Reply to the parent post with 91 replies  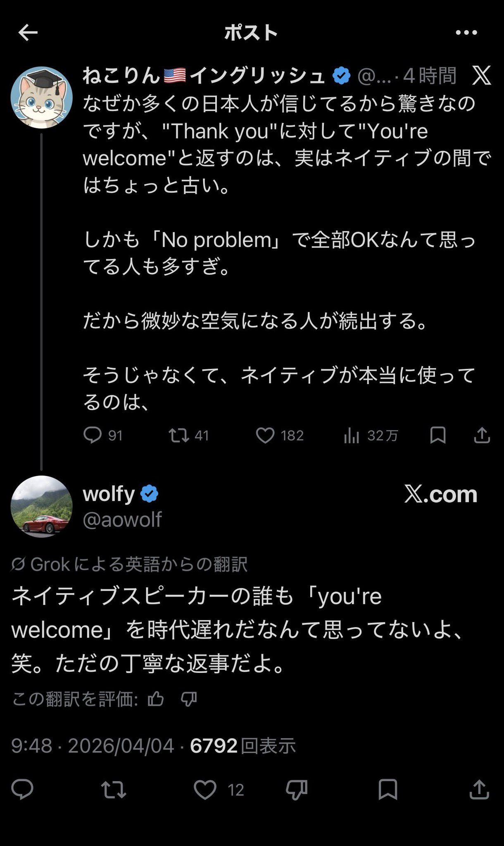93,435
